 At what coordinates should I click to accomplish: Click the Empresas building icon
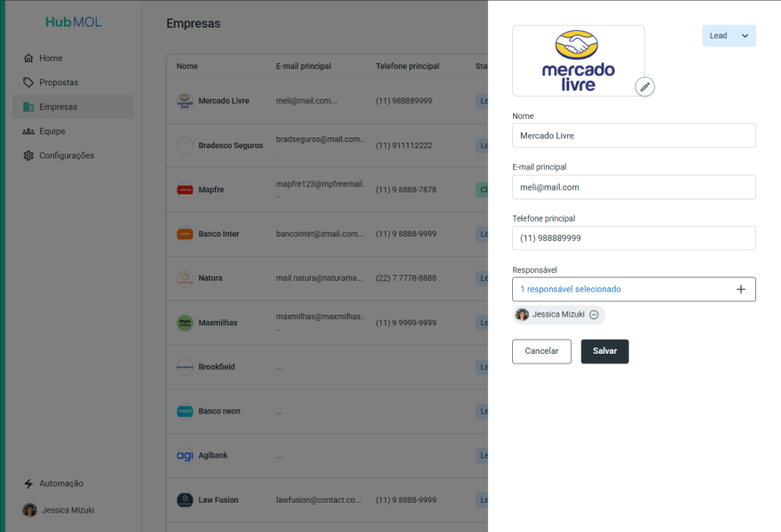(28, 106)
